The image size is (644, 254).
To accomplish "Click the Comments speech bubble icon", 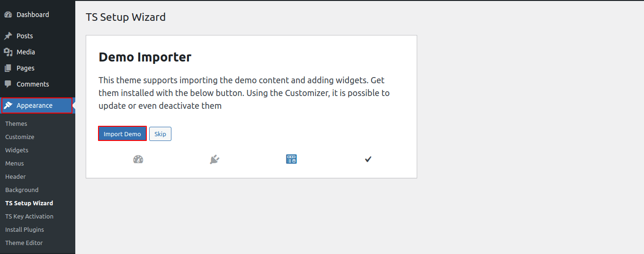I will point(8,84).
